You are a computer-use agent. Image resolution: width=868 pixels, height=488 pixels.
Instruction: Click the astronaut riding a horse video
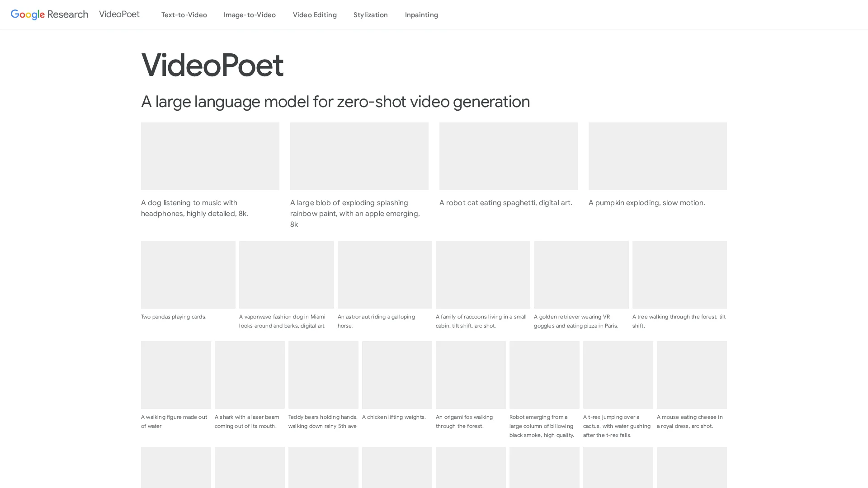tap(385, 275)
